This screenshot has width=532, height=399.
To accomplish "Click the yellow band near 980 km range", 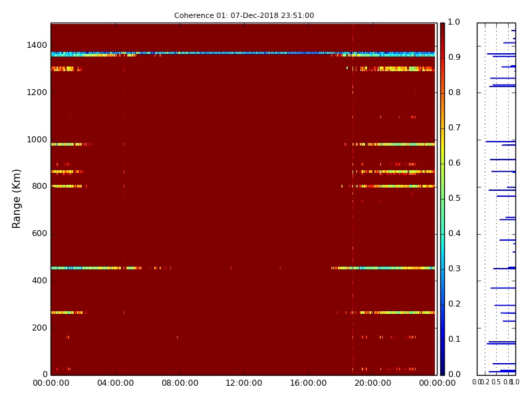I will [399, 144].
